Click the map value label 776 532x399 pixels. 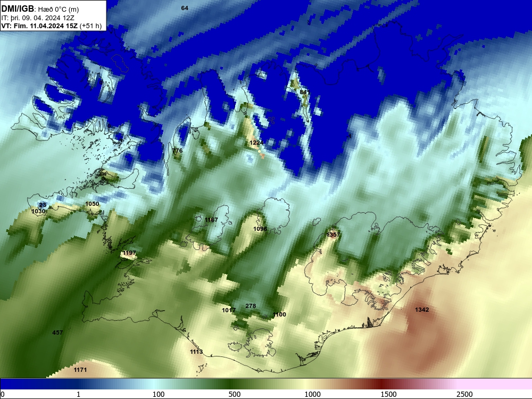(x=177, y=151)
